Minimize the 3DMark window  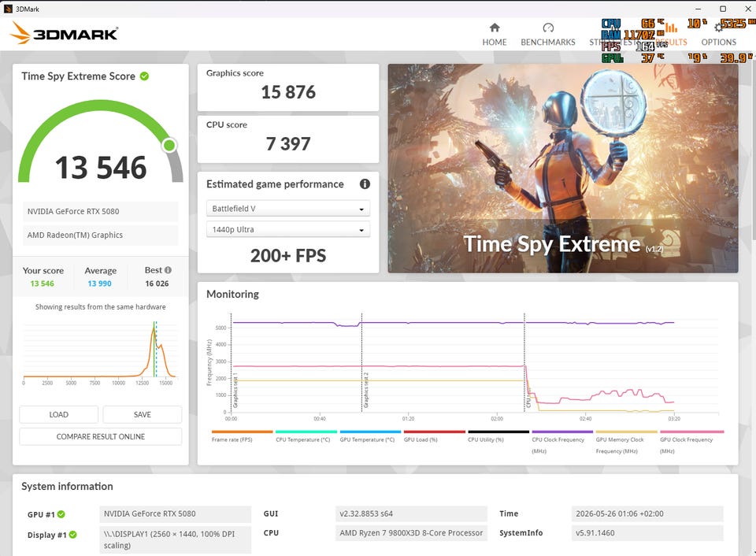click(x=699, y=9)
